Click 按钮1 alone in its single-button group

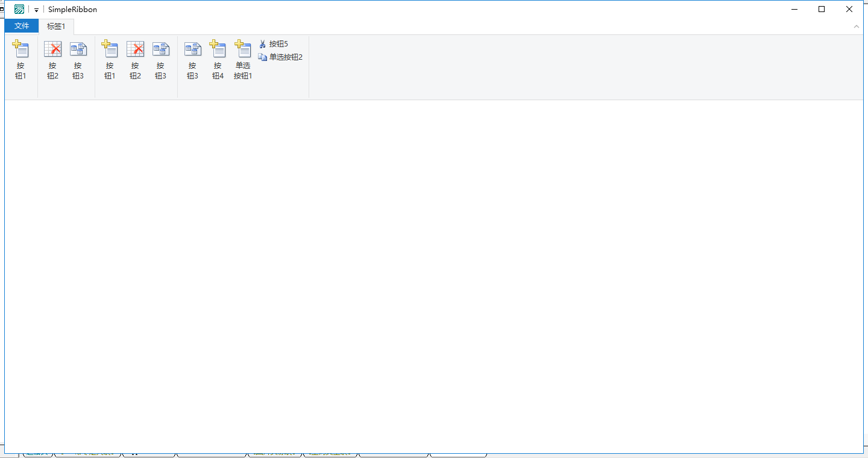click(20, 60)
